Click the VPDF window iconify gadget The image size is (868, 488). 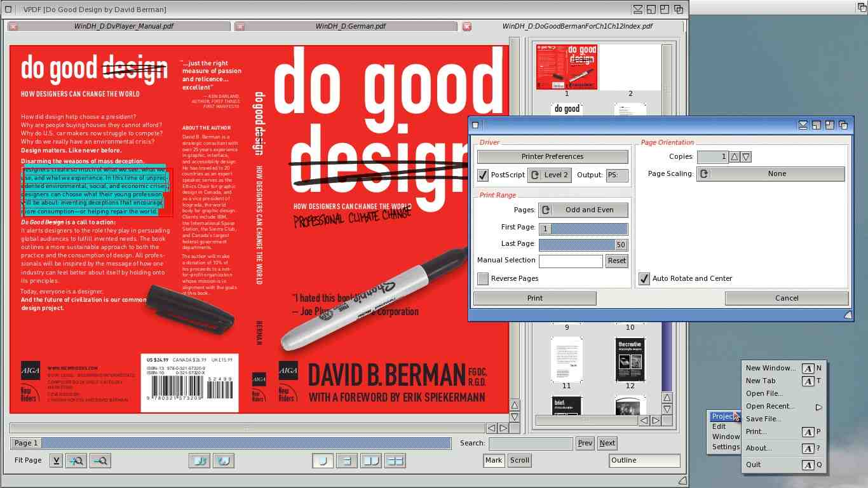637,9
